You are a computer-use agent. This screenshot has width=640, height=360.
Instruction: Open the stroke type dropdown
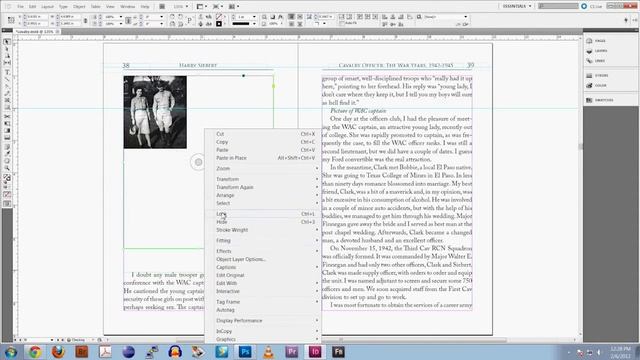point(254,24)
